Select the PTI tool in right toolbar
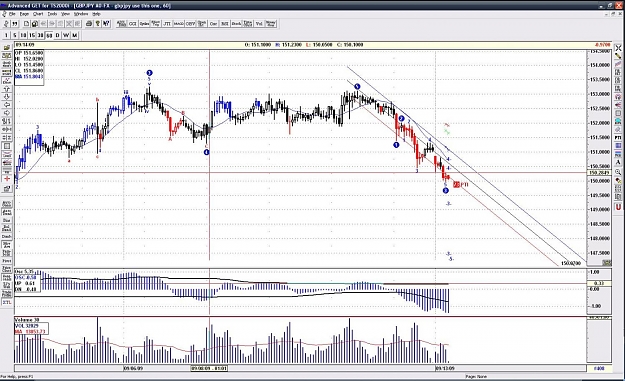625x381 pixels. [x=618, y=137]
